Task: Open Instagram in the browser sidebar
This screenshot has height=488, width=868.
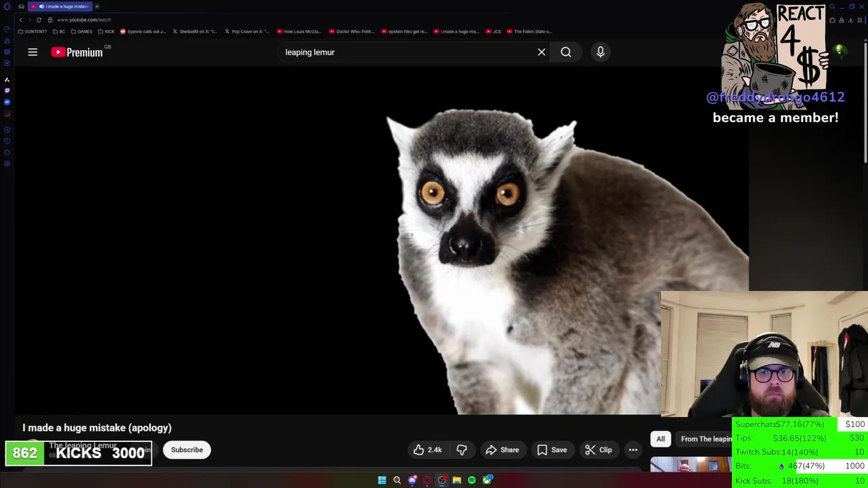Action: [x=7, y=113]
